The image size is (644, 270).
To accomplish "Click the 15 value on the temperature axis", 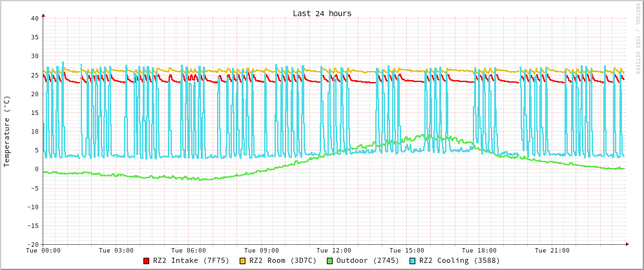I will pyautogui.click(x=34, y=112).
